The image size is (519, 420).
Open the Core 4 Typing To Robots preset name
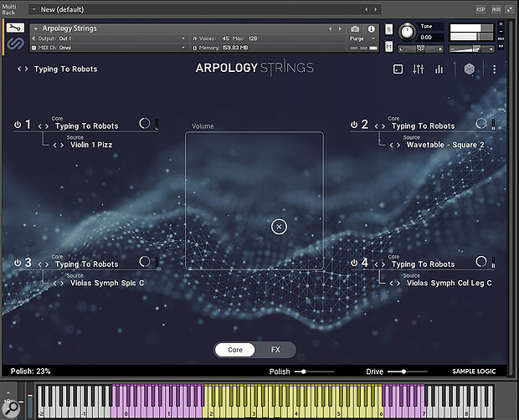click(423, 264)
